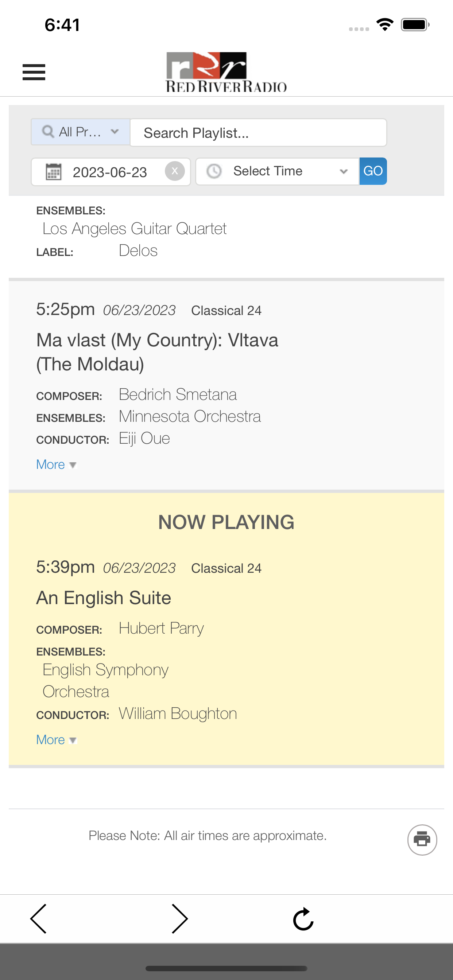This screenshot has height=980, width=453.
Task: Focus the Search Playlist field
Action: click(259, 132)
